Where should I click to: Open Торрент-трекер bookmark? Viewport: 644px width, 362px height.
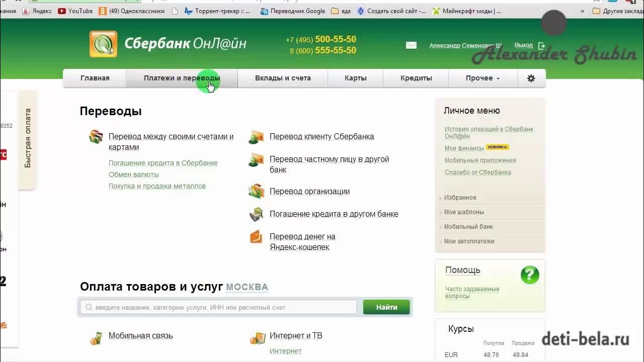[x=217, y=11]
